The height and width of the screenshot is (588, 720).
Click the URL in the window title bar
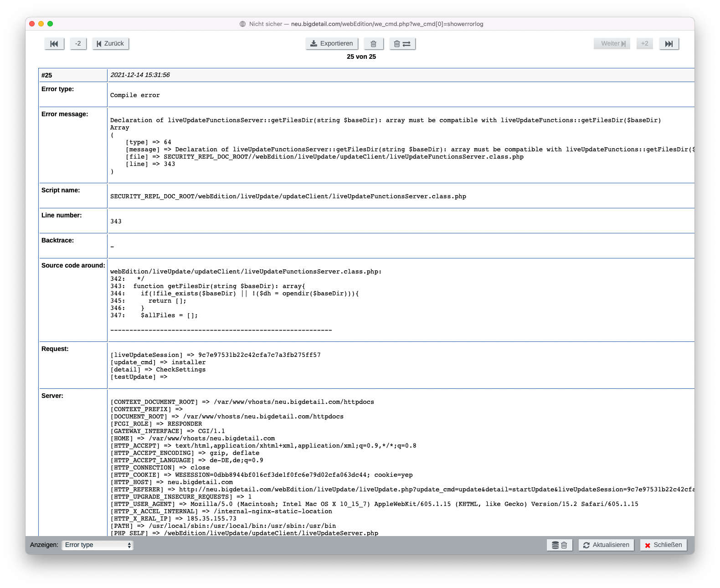[x=387, y=24]
